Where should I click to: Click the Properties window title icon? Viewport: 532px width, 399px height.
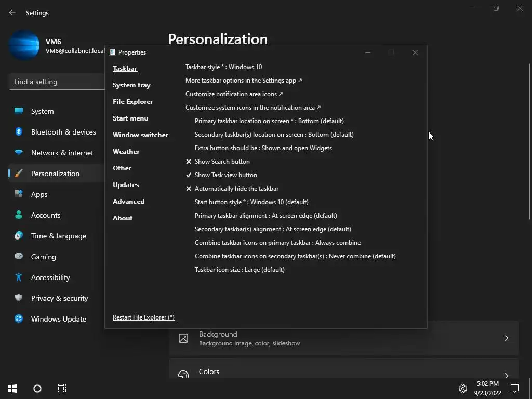point(113,52)
